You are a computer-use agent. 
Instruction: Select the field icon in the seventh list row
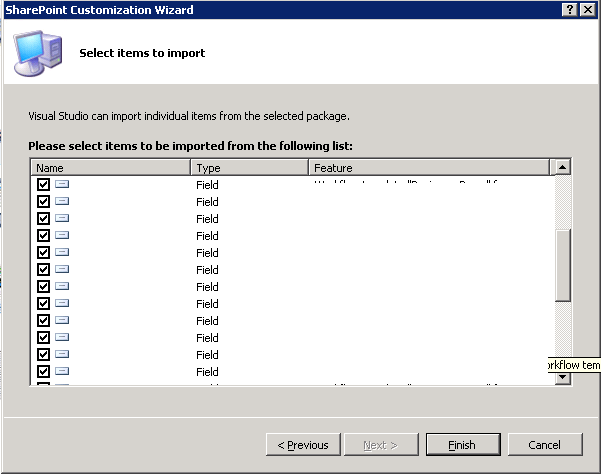(62, 287)
